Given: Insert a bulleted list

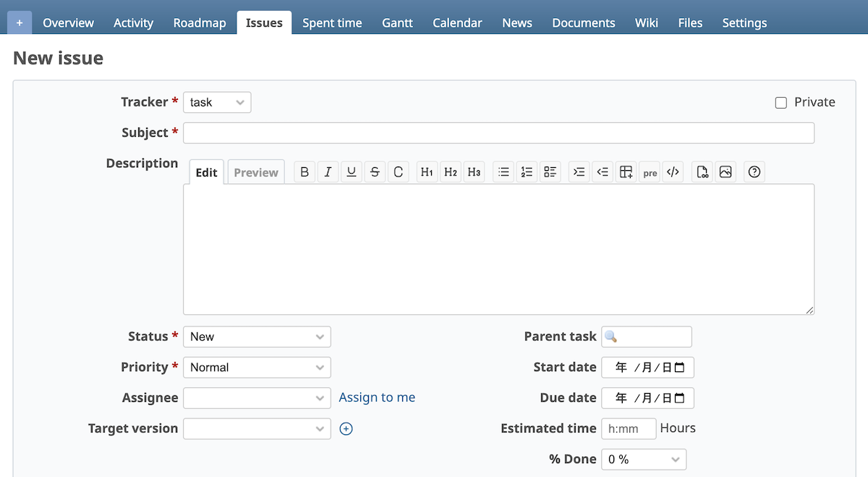Looking at the screenshot, I should coord(503,172).
